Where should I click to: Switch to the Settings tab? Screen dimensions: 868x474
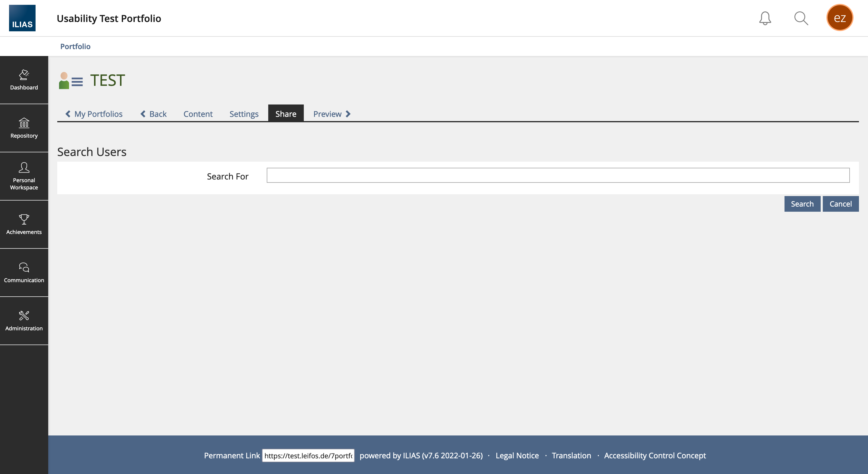(x=244, y=114)
